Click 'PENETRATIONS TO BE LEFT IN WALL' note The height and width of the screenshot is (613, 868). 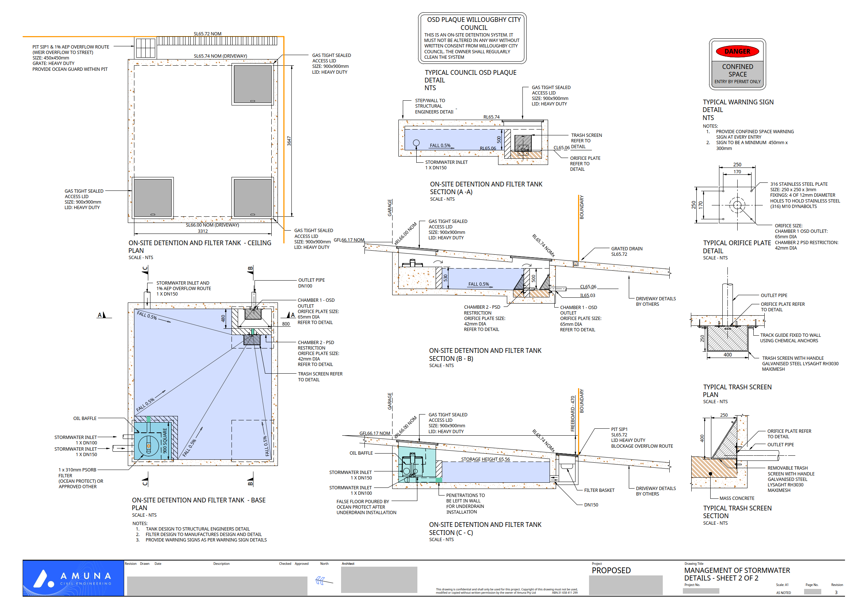click(464, 504)
